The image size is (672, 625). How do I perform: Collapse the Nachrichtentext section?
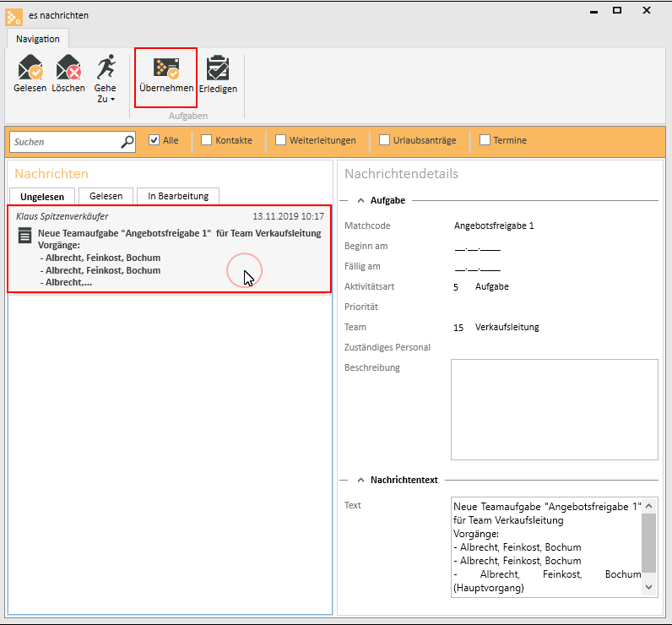pyautogui.click(x=360, y=480)
